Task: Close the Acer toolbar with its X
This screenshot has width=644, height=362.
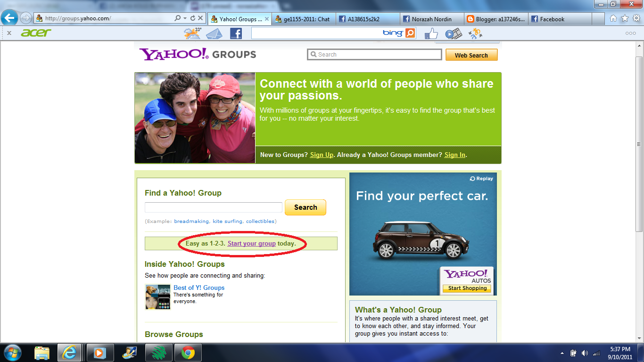Action: [9, 33]
